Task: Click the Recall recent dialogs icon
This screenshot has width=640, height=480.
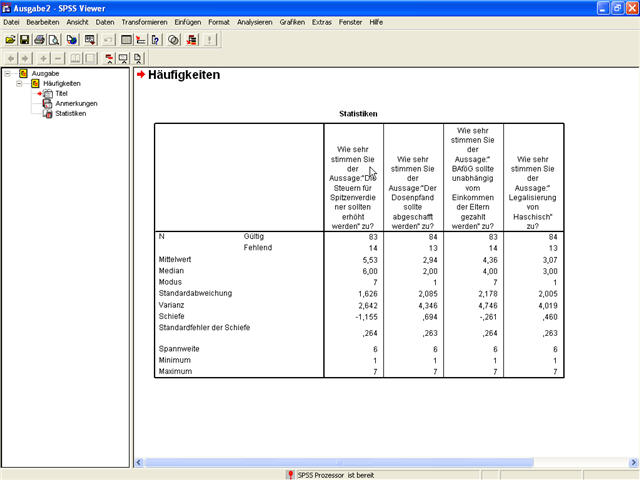Action: [x=90, y=40]
